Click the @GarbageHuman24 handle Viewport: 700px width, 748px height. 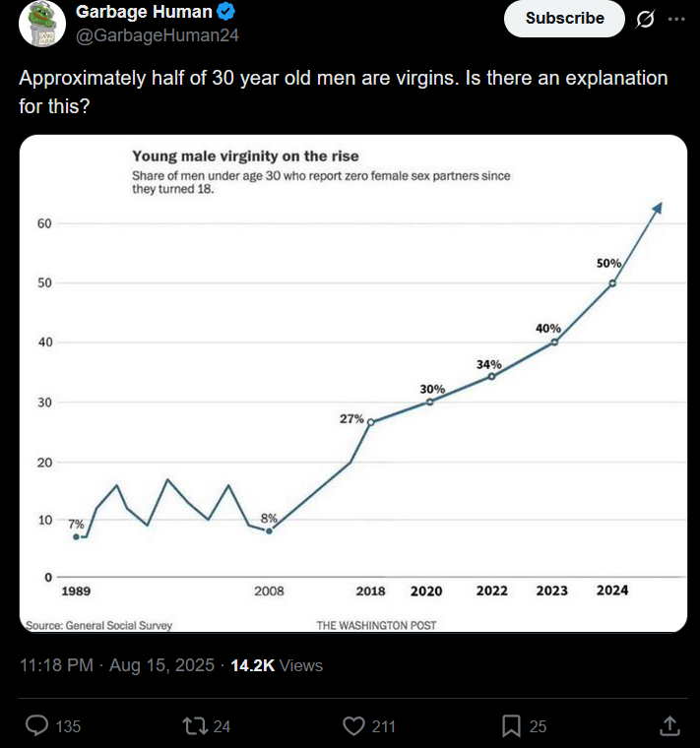click(157, 35)
